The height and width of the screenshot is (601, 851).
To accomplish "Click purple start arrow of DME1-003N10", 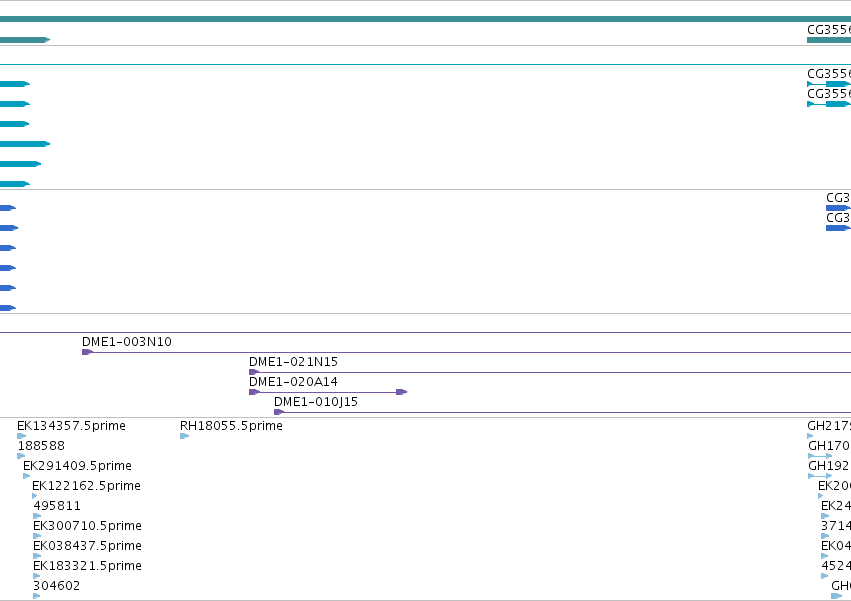I will pyautogui.click(x=87, y=352).
